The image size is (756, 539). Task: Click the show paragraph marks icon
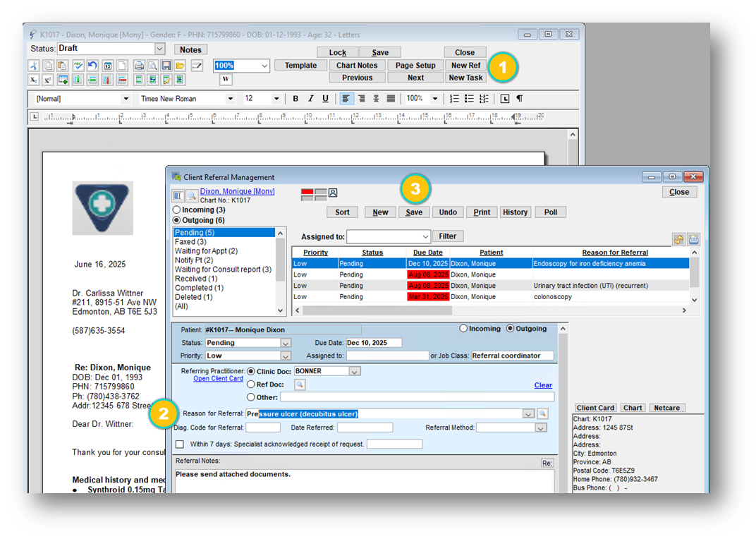tap(520, 99)
